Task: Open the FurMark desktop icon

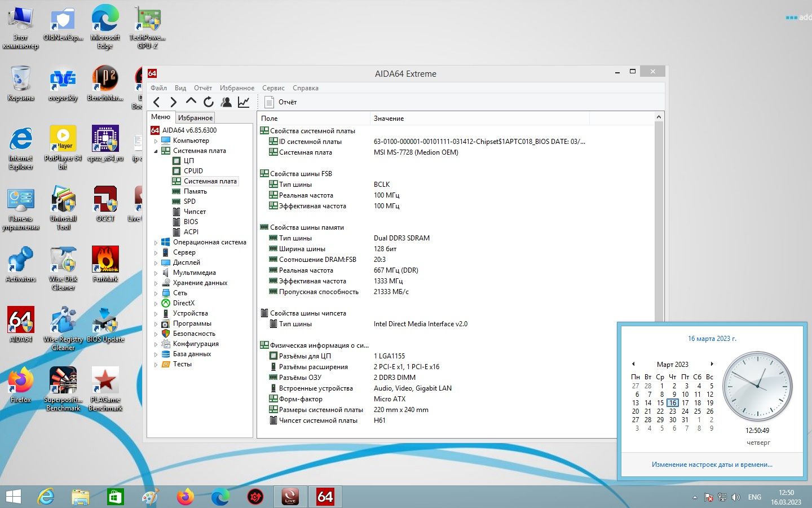Action: (105, 264)
